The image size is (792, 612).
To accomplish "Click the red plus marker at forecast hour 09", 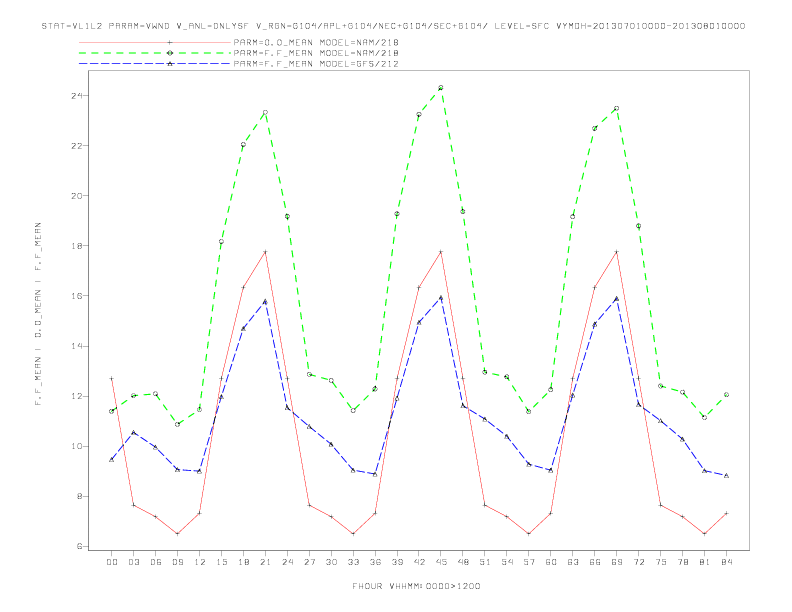I will coord(177,534).
